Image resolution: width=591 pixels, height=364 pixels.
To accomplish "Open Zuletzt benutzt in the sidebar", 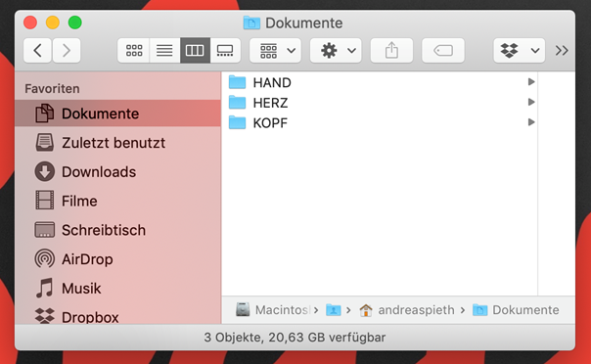I will pos(117,143).
